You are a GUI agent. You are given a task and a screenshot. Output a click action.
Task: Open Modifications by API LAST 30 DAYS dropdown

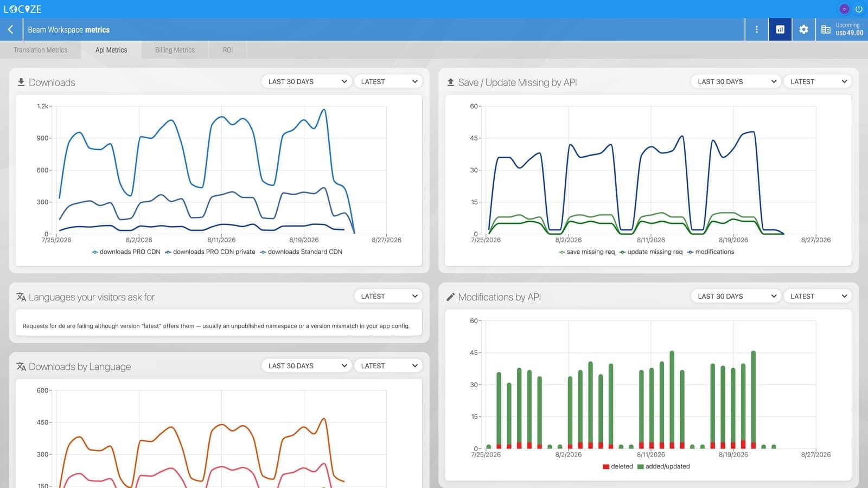coord(736,297)
